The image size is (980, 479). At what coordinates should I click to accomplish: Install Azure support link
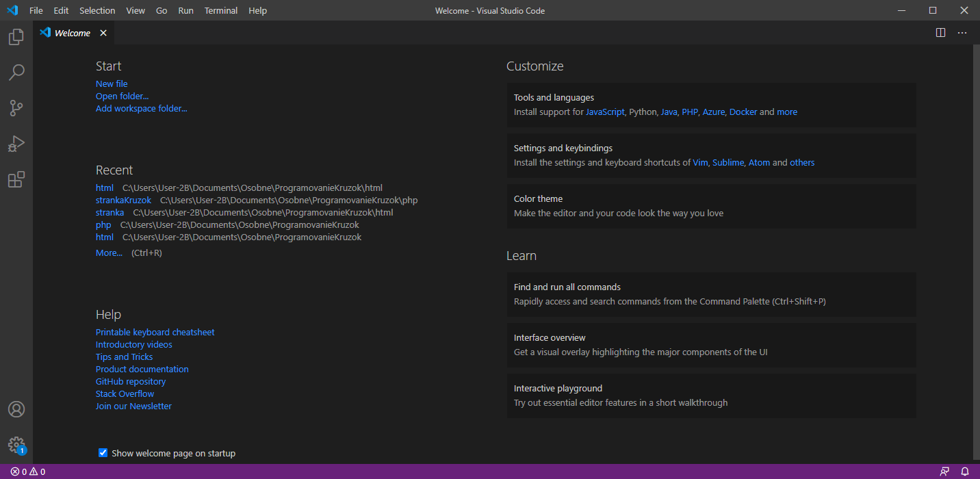point(714,112)
